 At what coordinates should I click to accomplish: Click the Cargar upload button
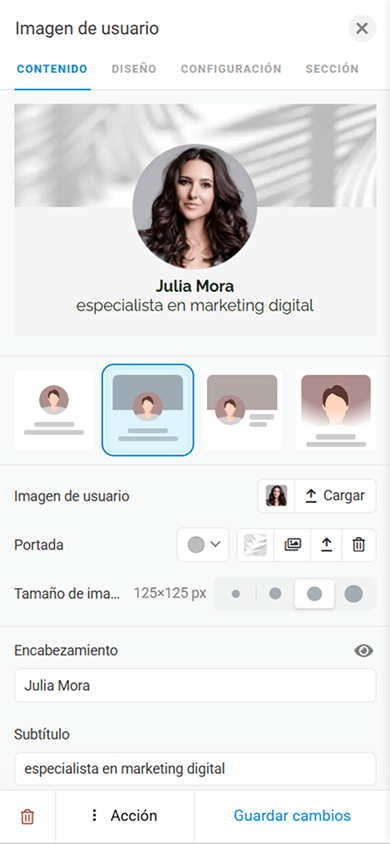pos(335,496)
